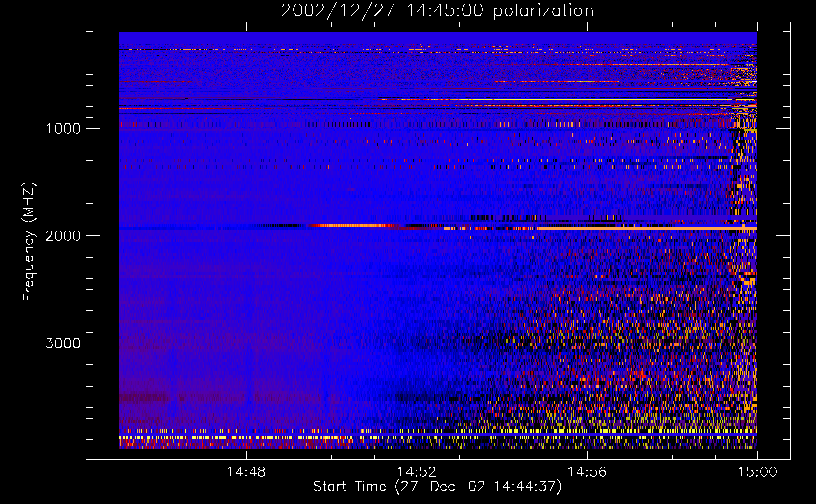
Task: Select the 1000 frequency axis label
Action: (63, 129)
